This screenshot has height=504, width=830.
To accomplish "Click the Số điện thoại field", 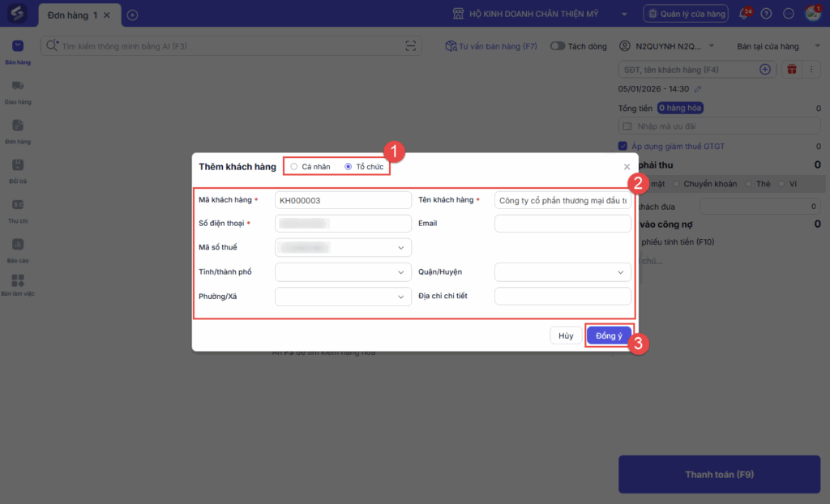I will tap(343, 224).
